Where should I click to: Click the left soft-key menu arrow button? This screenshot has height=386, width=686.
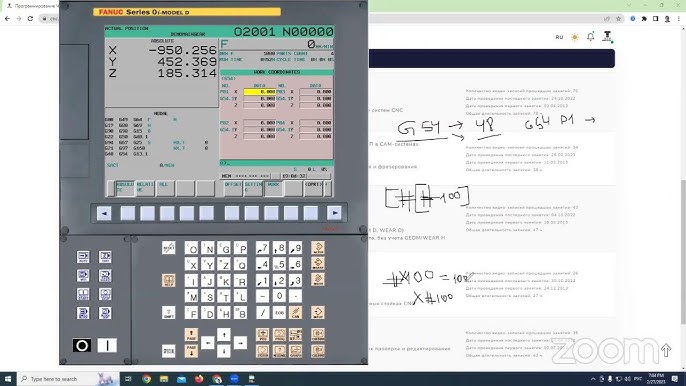coord(104,213)
